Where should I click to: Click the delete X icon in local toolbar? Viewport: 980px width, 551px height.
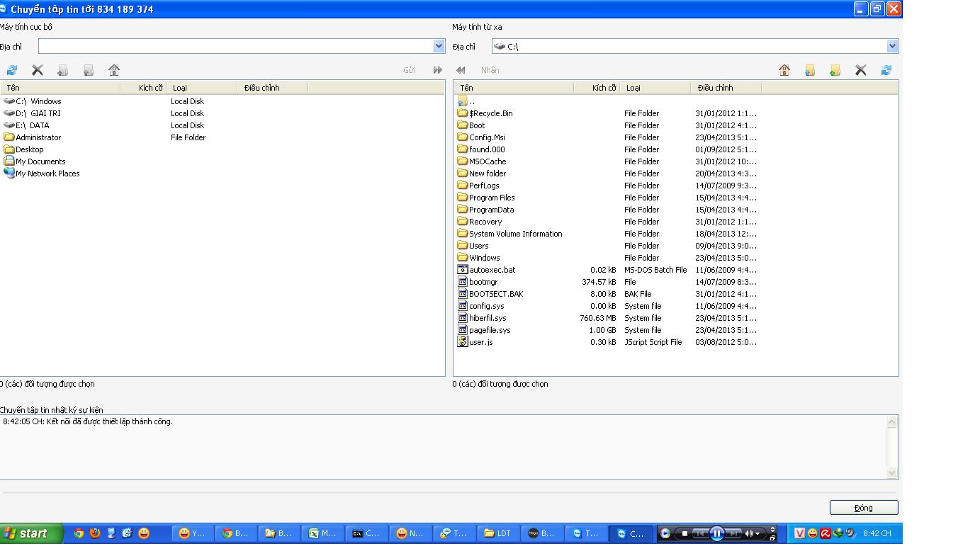point(38,70)
